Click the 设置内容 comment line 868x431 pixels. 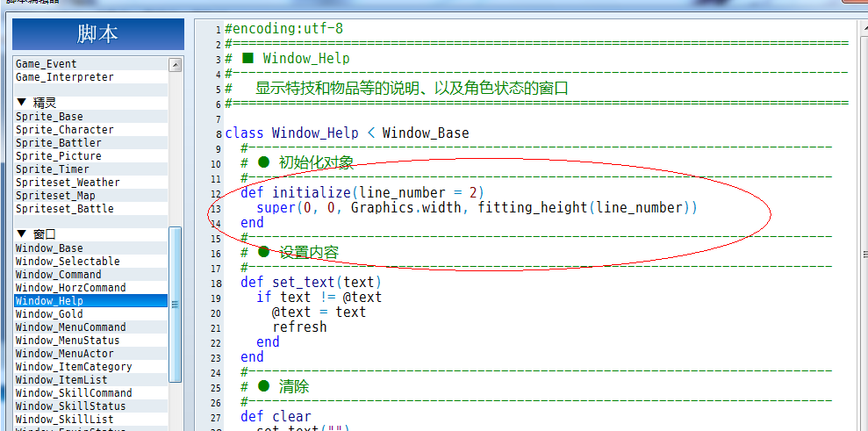289,253
